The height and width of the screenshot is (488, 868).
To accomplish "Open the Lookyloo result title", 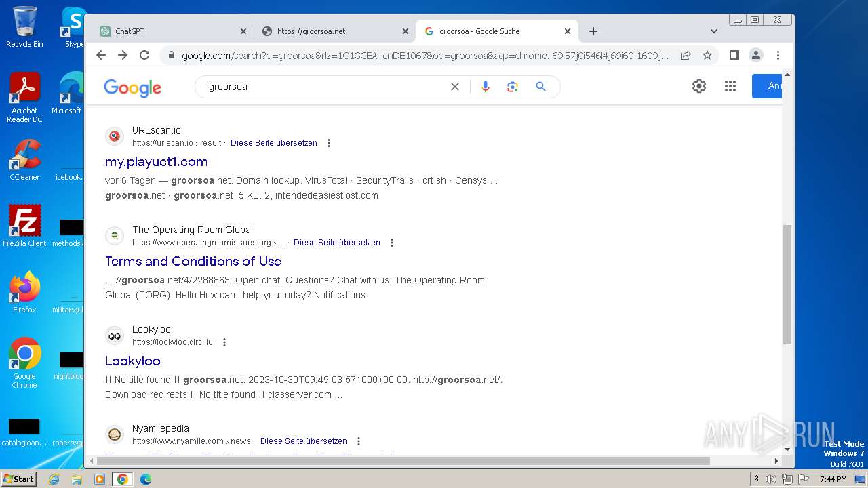I will click(133, 361).
